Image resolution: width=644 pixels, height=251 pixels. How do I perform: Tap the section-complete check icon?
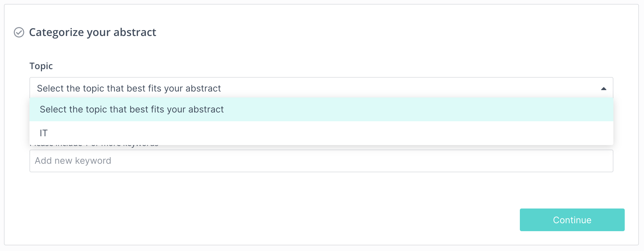tap(19, 32)
